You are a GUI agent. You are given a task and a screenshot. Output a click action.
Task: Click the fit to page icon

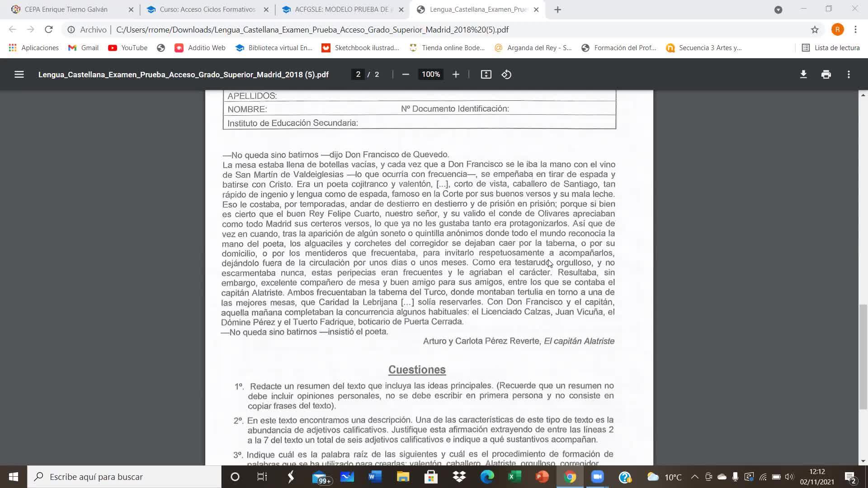[x=486, y=75]
